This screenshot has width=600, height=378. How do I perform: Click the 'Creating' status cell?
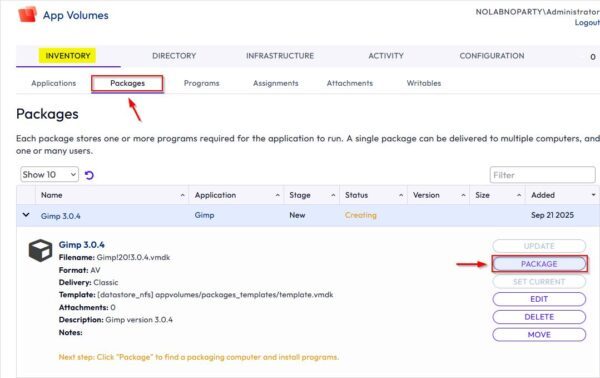point(360,215)
